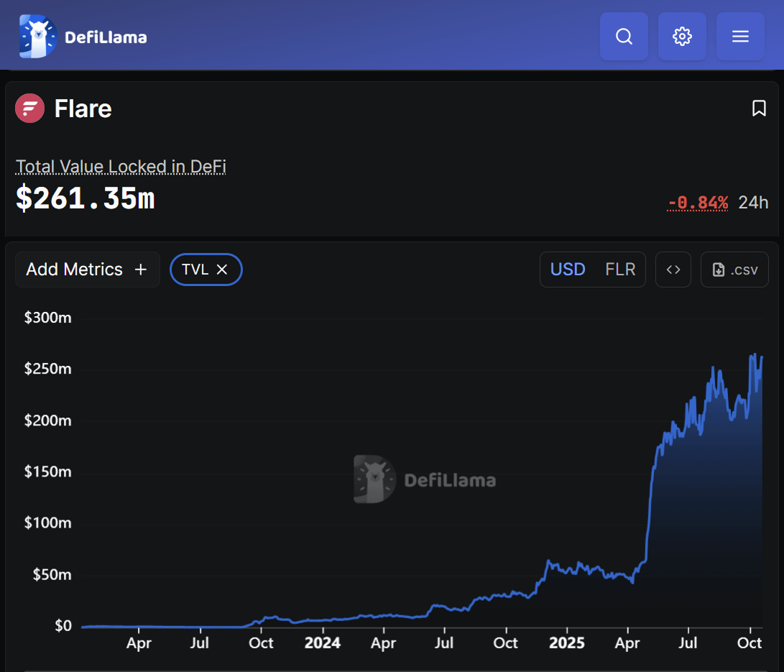
Task: Click the -0.84% 24h change value
Action: (x=697, y=203)
